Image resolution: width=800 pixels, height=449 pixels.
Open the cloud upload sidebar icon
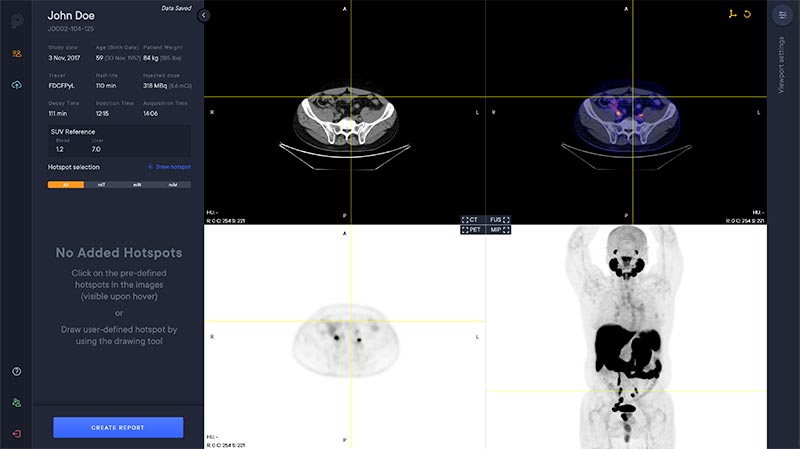(x=17, y=85)
